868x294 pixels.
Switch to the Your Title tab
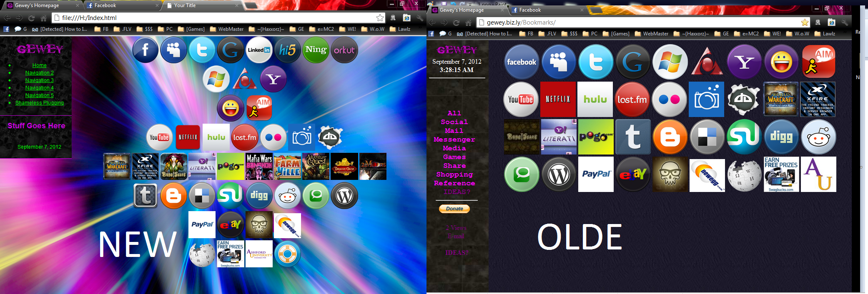coord(202,5)
